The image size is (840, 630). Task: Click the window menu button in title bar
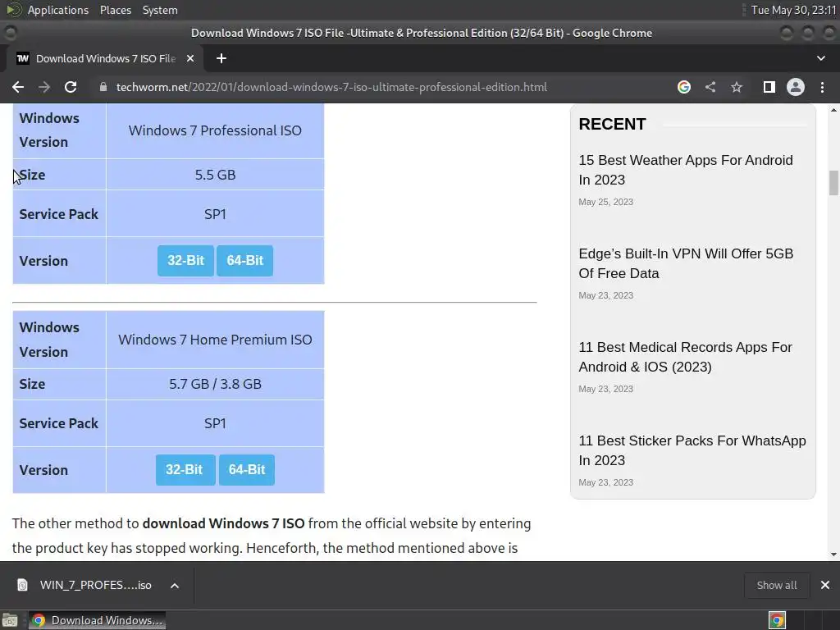(x=10, y=33)
